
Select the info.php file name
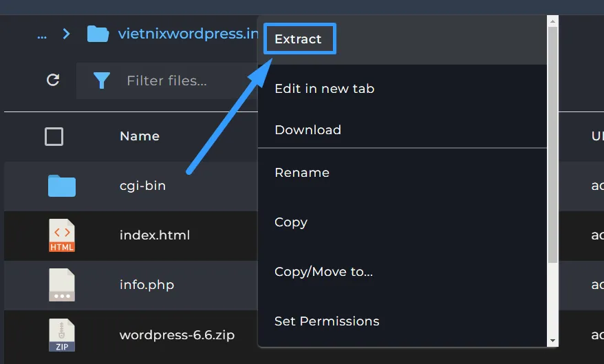147,285
